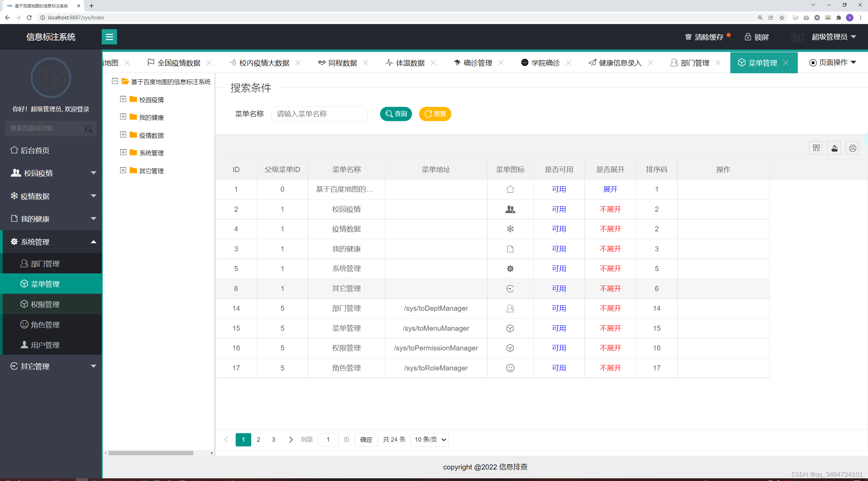
Task: Click the print table icon
Action: tap(852, 148)
